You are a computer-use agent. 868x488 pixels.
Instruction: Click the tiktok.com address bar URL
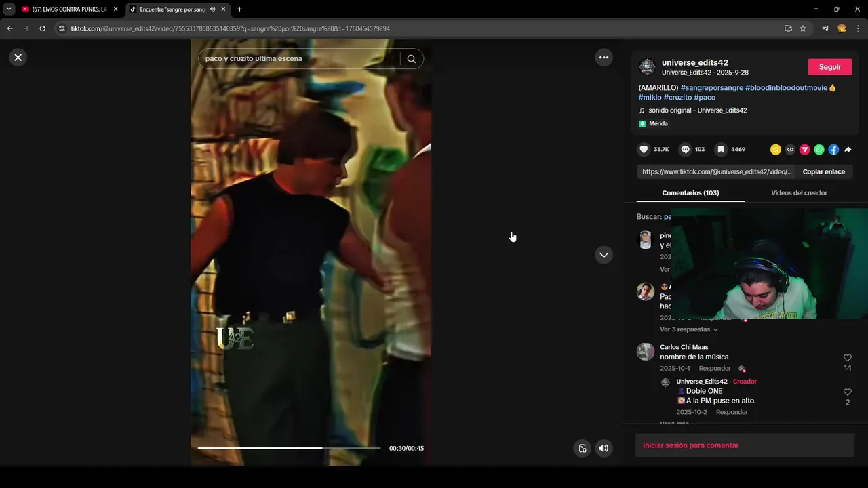(231, 28)
